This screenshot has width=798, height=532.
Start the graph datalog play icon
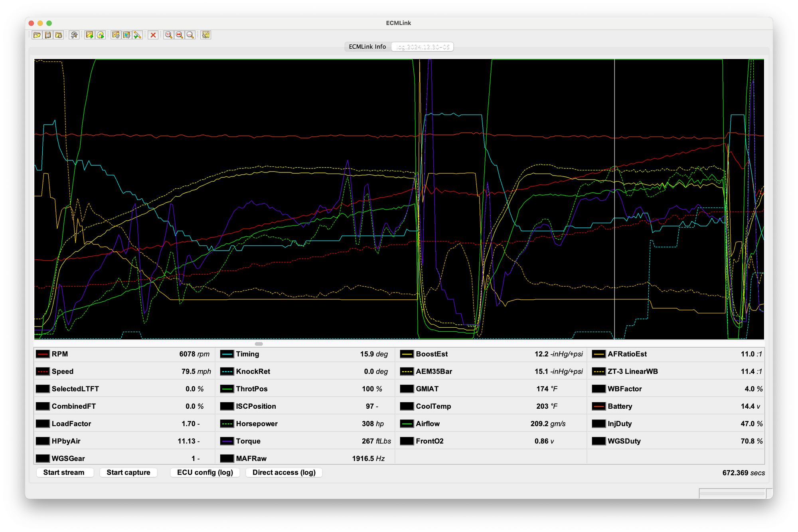point(89,35)
